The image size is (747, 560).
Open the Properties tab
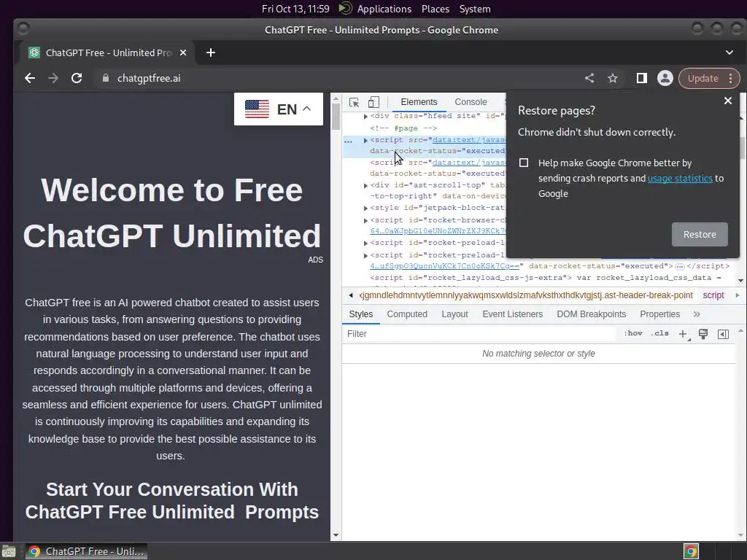[659, 314]
